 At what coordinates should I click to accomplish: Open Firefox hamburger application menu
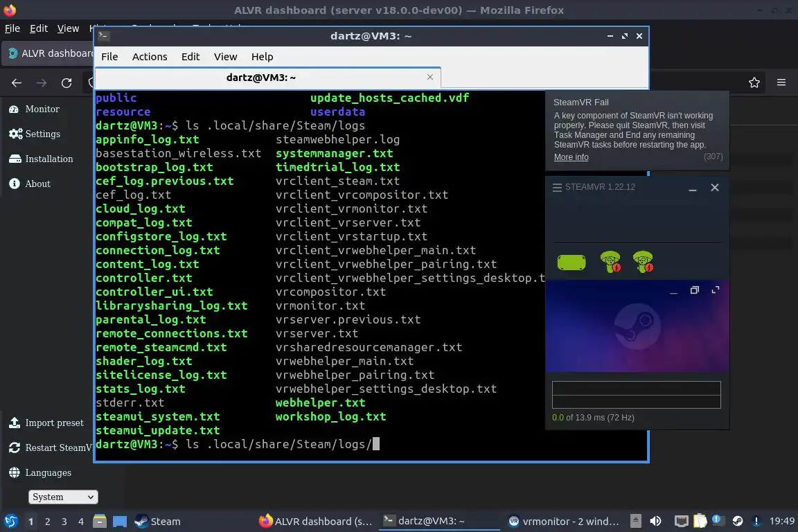pyautogui.click(x=781, y=82)
